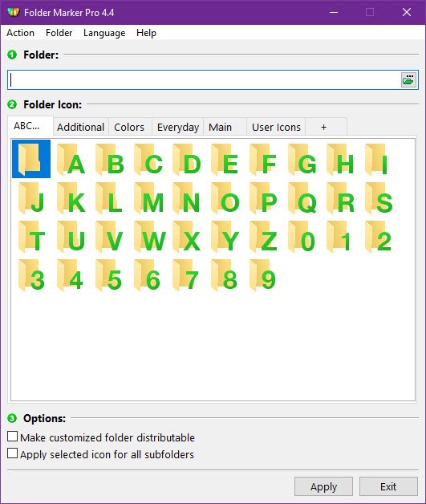Viewport: 426px width, 504px height.
Task: Select the plain default folder icon
Action: click(x=31, y=159)
